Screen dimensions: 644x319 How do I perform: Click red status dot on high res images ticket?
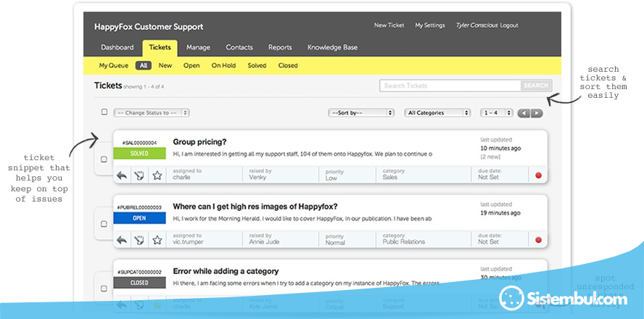(538, 240)
